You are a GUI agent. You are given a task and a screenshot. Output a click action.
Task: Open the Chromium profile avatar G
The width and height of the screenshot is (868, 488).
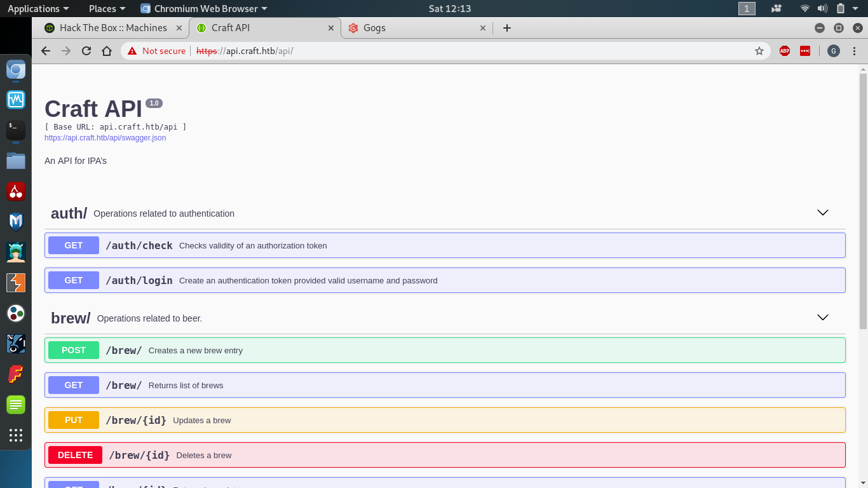click(x=833, y=51)
